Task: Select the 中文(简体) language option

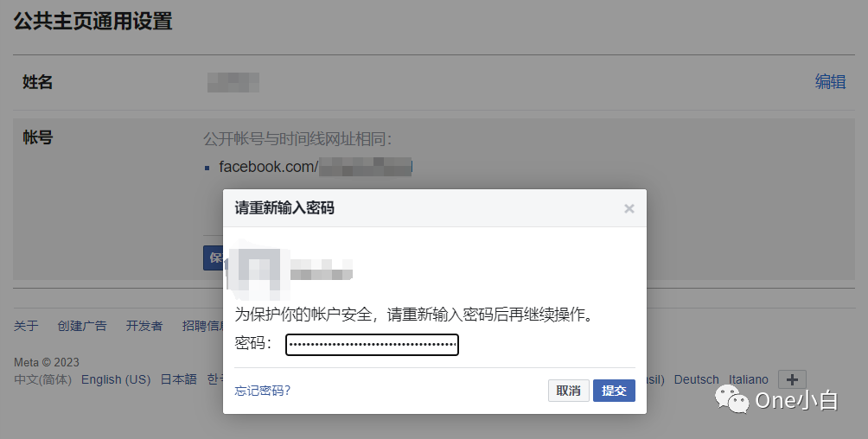Action: tap(42, 379)
